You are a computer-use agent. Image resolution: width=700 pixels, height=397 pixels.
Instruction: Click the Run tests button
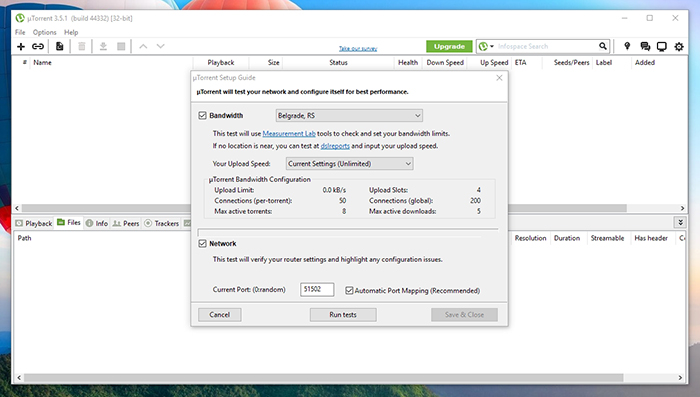(x=343, y=314)
